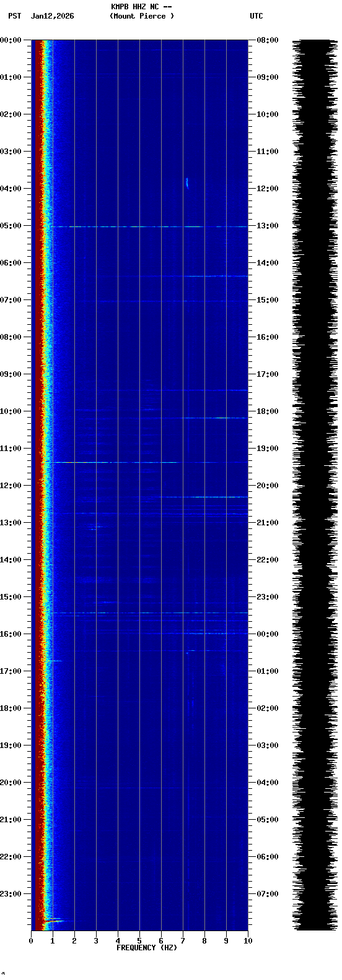Select the 01:00 PST time label
The image size is (342, 980).
pos(11,77)
